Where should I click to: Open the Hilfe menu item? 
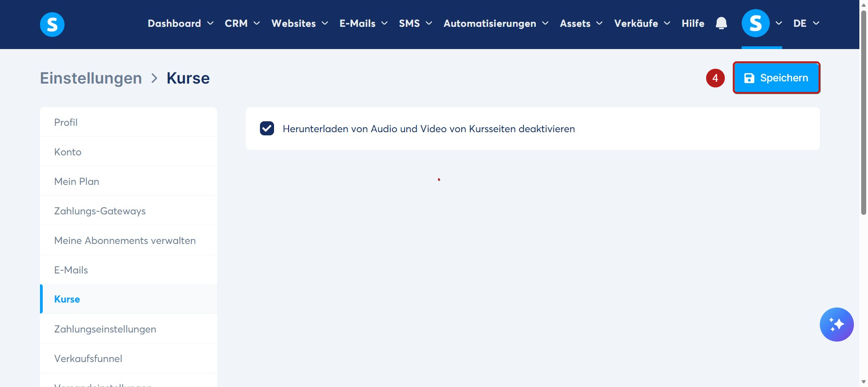693,23
